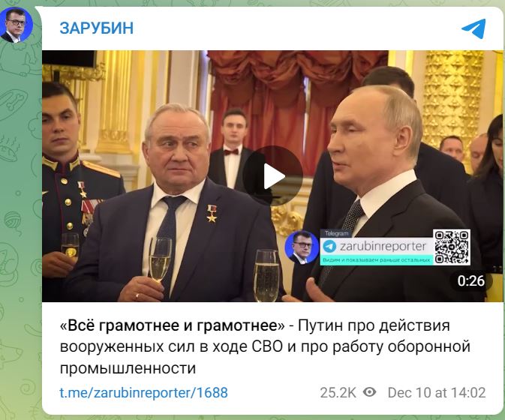Click the 'Telegram' label above the banner
This screenshot has width=505, height=420.
336,233
